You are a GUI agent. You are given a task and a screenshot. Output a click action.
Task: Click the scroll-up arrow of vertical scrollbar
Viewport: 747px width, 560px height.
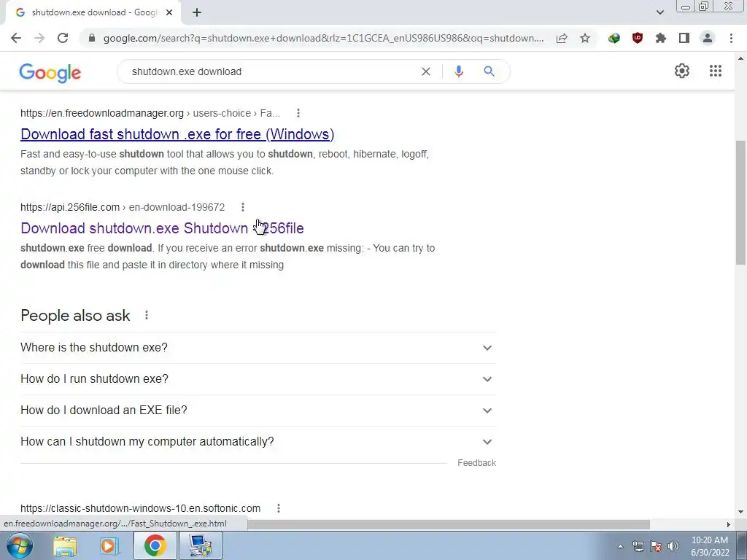pos(740,59)
